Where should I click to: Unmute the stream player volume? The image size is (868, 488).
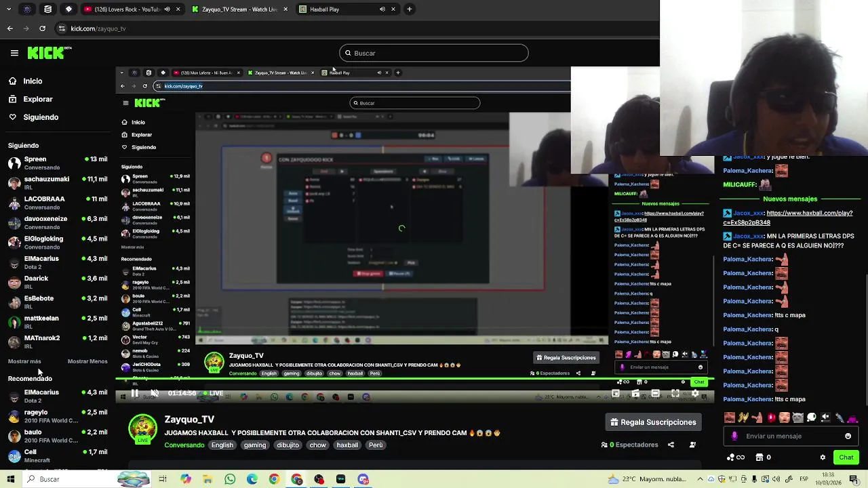[155, 393]
